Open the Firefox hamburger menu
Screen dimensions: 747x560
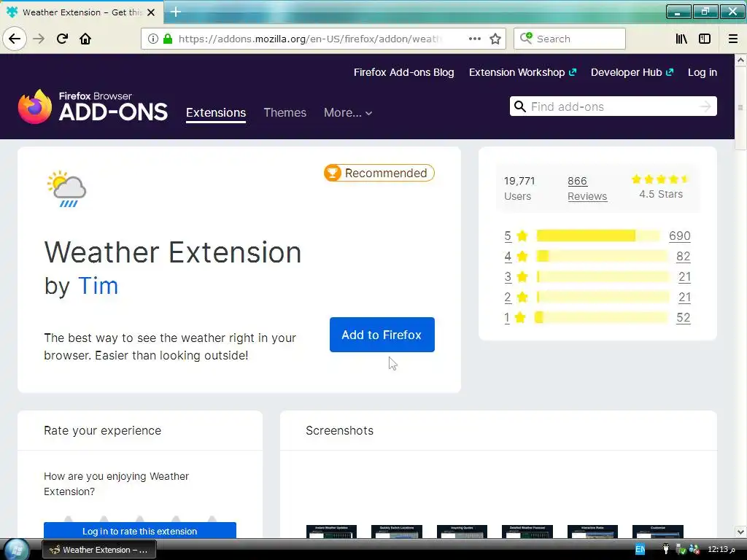coord(733,39)
